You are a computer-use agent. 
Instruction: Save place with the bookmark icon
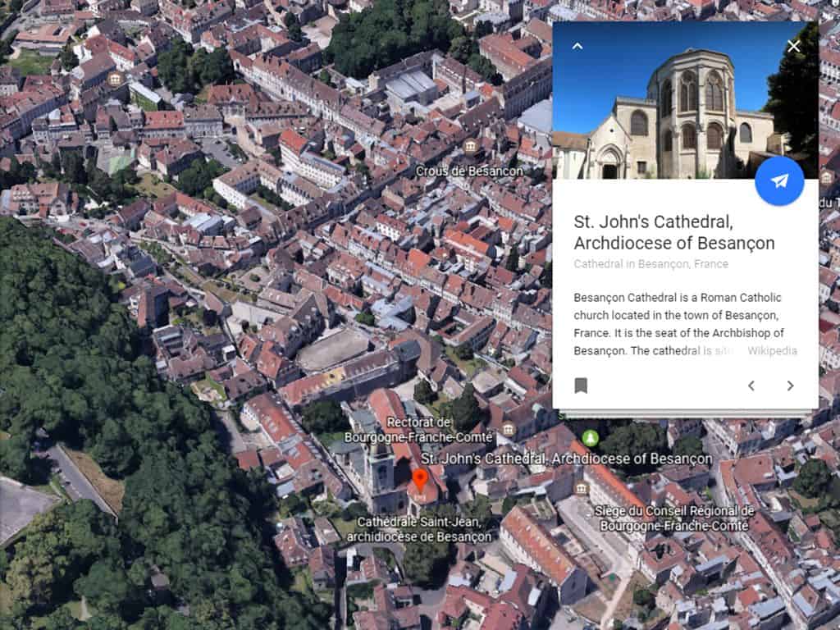[581, 386]
